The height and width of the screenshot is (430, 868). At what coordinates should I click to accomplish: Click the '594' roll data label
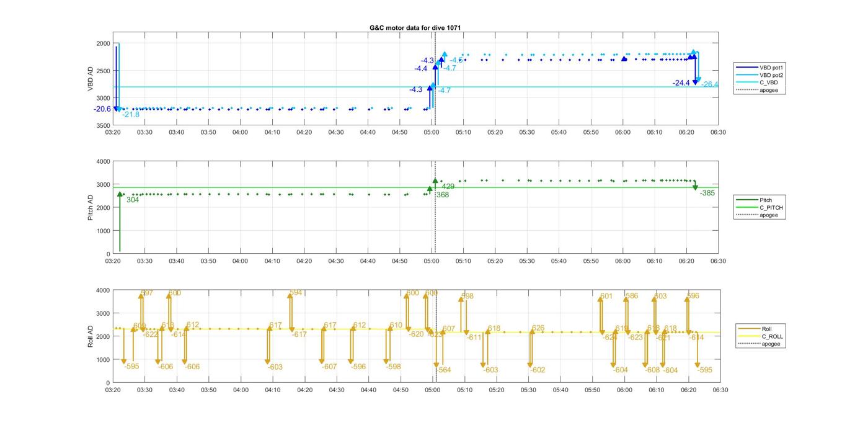point(296,293)
